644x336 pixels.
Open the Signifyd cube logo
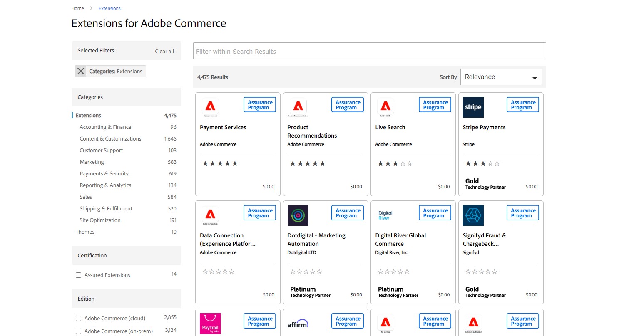click(473, 215)
